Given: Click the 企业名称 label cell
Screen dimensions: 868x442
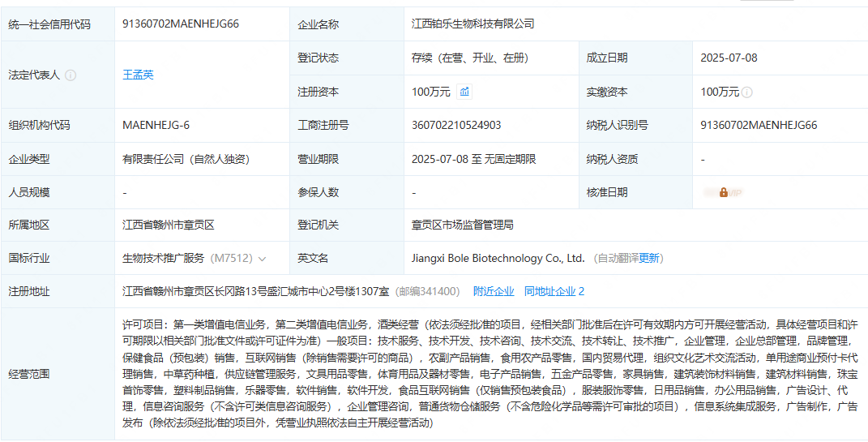Looking at the screenshot, I should pos(347,24).
